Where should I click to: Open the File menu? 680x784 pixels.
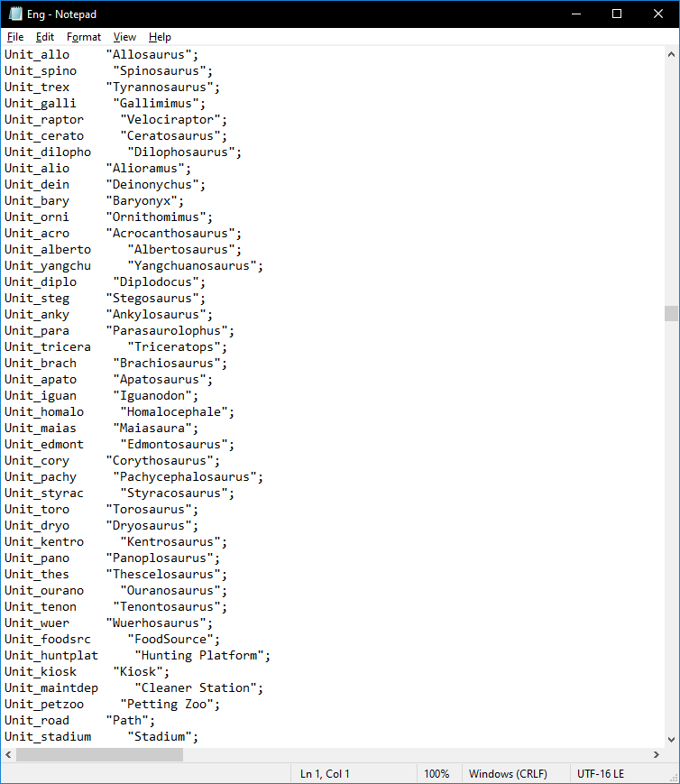pos(15,37)
